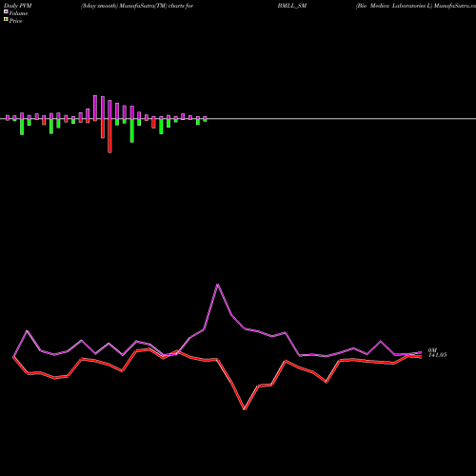This screenshot has width=476, height=476.
Task: Click the Price legend color swatch
Action: (x=6, y=20)
